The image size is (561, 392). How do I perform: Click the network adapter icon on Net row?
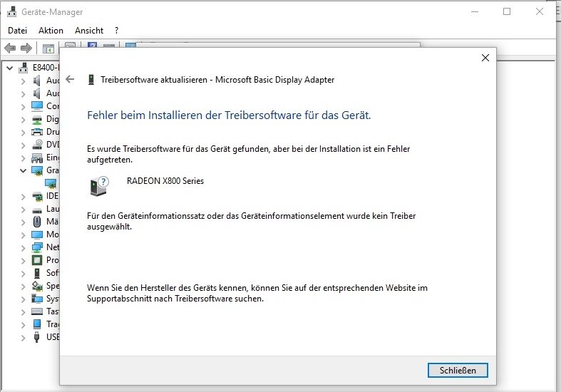click(x=37, y=247)
